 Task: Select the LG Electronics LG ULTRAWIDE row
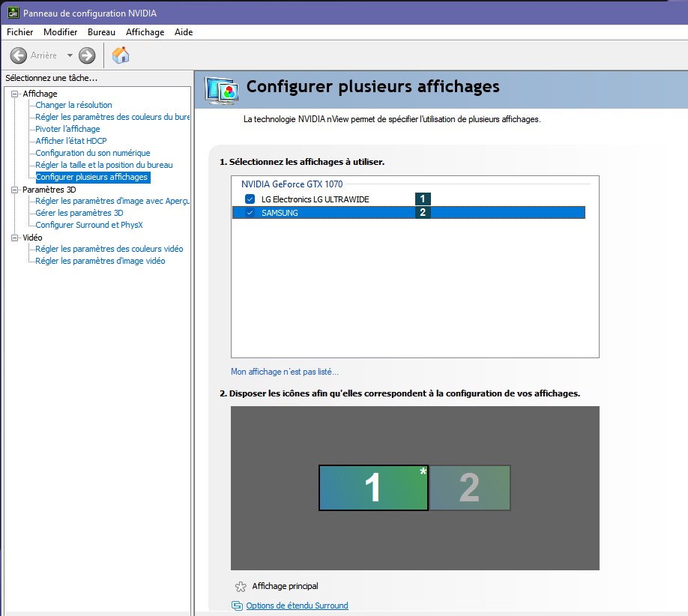[x=409, y=199]
